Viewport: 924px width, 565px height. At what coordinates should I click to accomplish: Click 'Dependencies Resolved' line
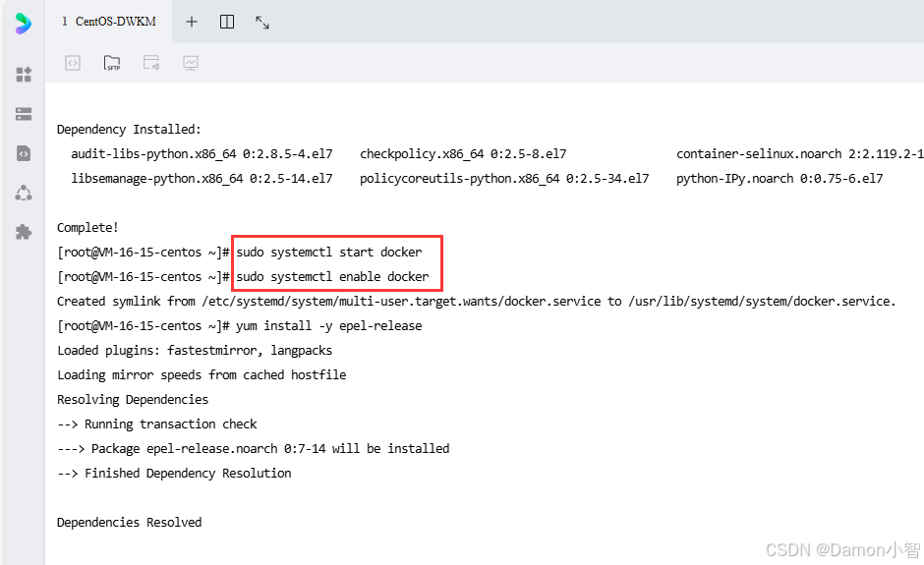[129, 523]
